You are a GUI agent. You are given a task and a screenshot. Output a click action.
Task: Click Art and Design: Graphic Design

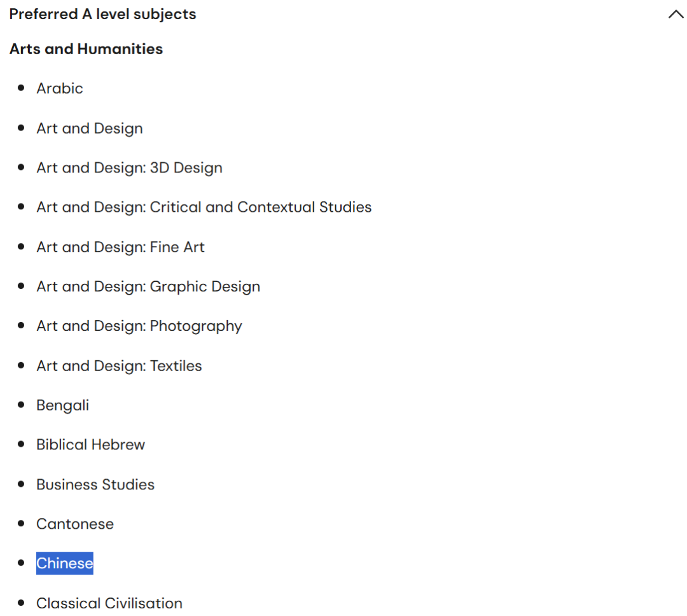tap(148, 287)
